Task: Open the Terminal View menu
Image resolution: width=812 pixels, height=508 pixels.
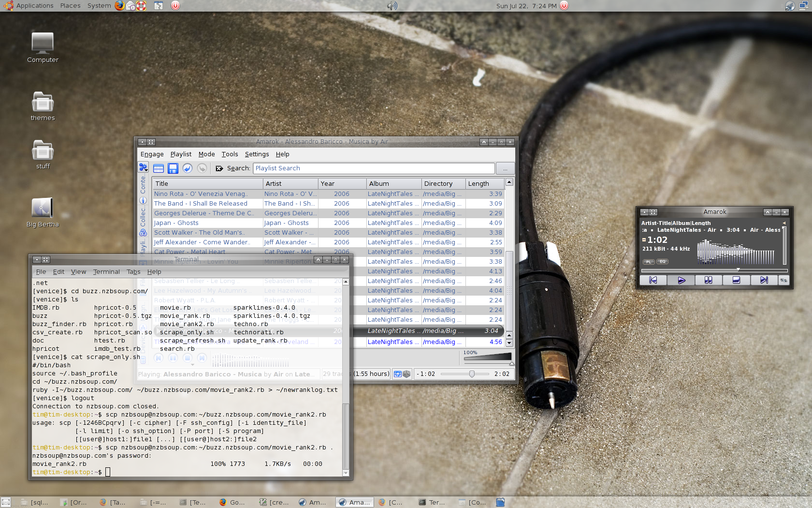Action: point(78,272)
